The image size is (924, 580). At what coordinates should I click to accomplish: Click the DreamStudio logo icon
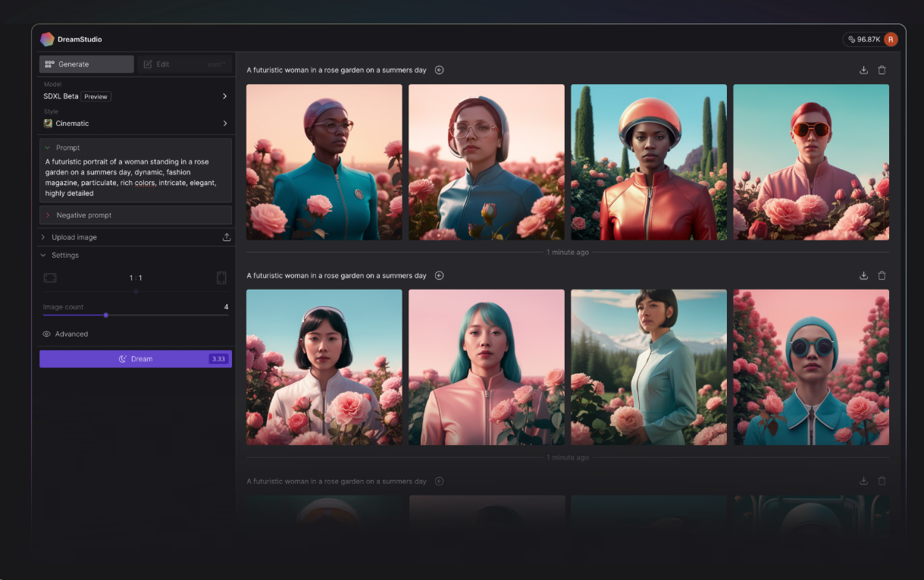click(x=47, y=39)
